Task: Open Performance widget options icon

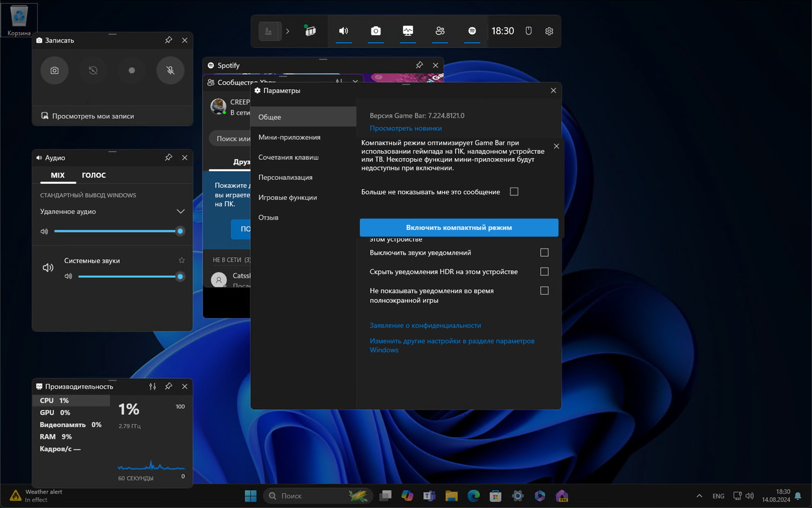Action: click(153, 387)
